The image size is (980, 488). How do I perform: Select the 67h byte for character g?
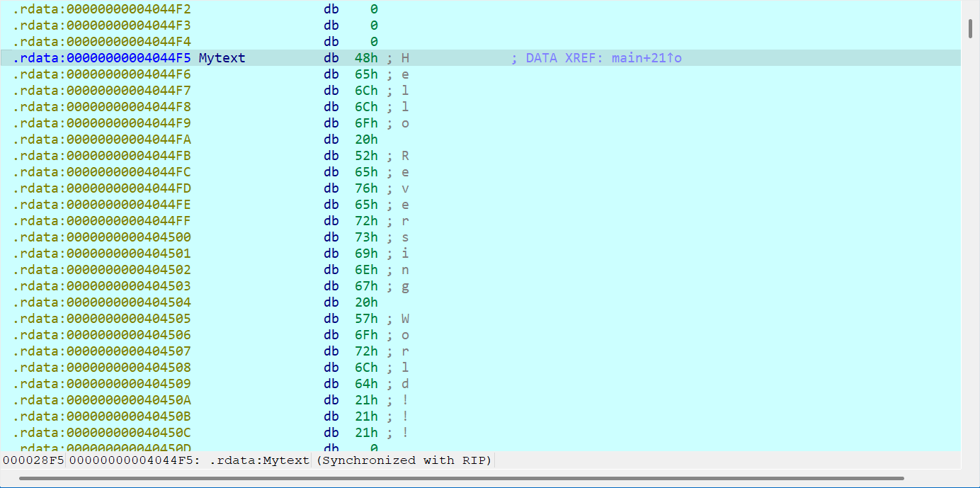tap(366, 286)
